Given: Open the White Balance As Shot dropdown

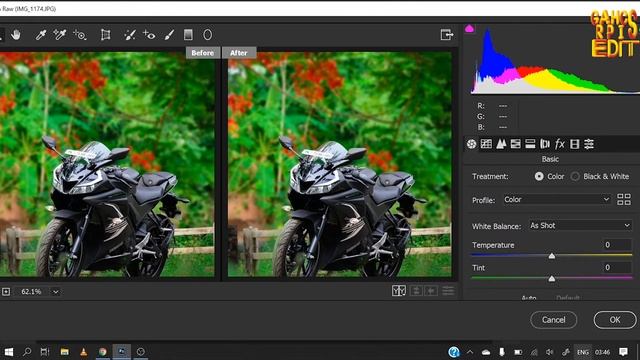Looking at the screenshot, I should coord(580,225).
